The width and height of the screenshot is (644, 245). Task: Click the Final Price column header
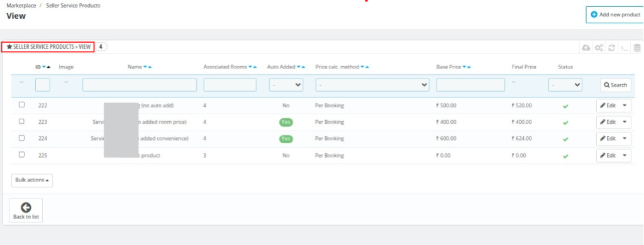pyautogui.click(x=524, y=67)
